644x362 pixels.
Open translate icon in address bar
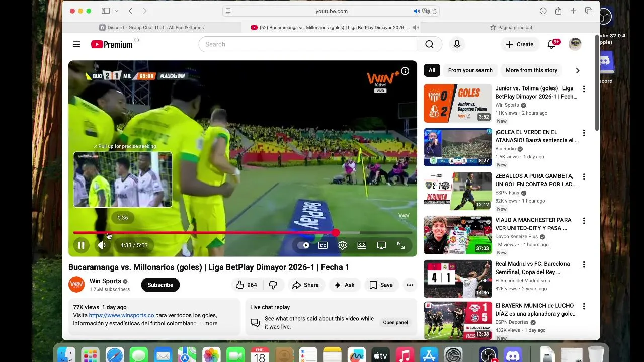426,11
